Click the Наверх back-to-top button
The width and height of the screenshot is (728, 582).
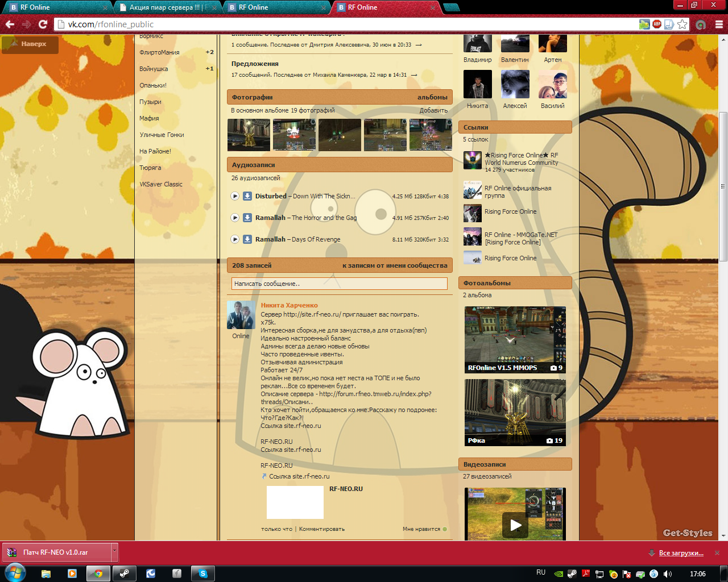[x=30, y=44]
